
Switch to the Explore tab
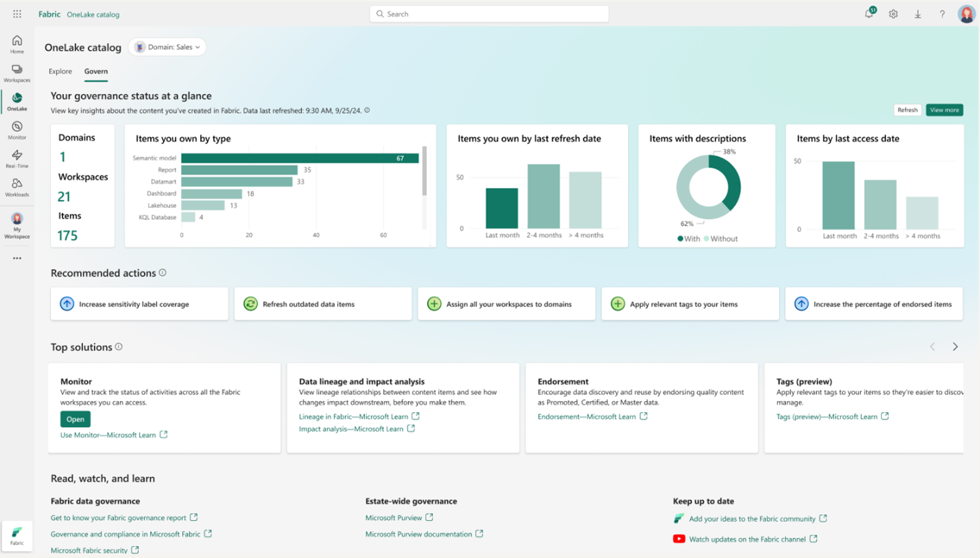click(x=60, y=71)
